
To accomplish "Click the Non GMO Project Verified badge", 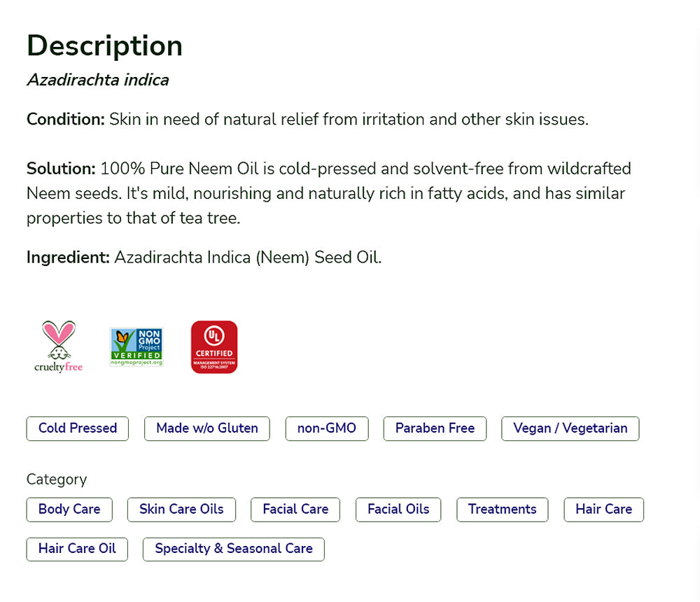I will 136,346.
